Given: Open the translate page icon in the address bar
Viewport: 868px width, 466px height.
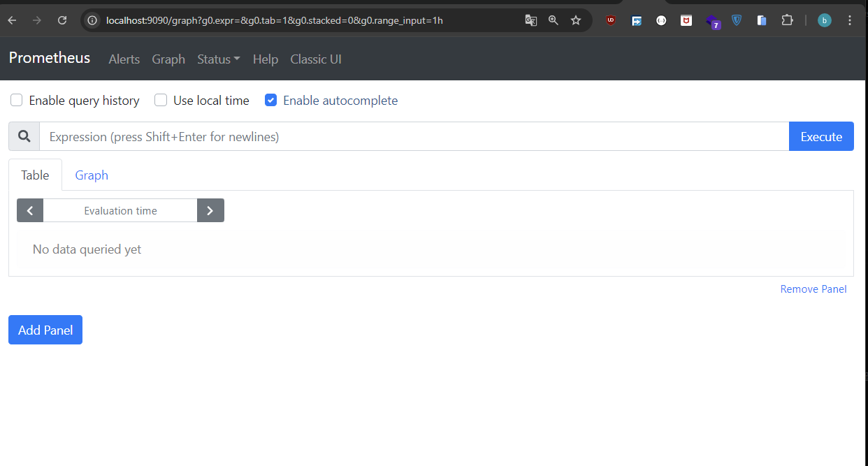Looking at the screenshot, I should coord(531,20).
